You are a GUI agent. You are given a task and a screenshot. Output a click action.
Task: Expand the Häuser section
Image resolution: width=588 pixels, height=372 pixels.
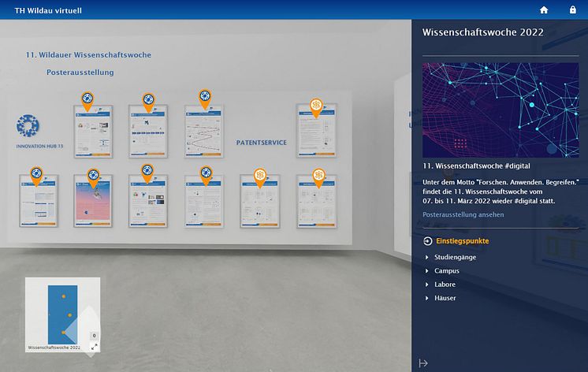tap(445, 298)
